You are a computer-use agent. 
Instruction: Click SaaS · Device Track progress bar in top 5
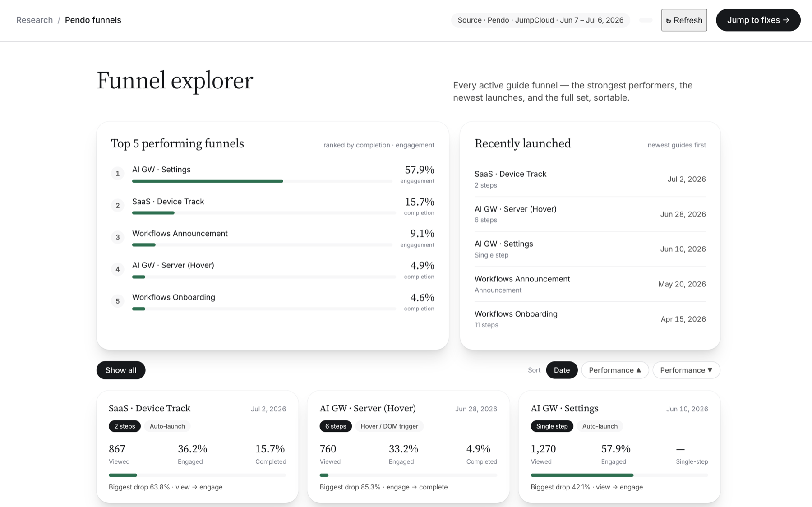264,213
